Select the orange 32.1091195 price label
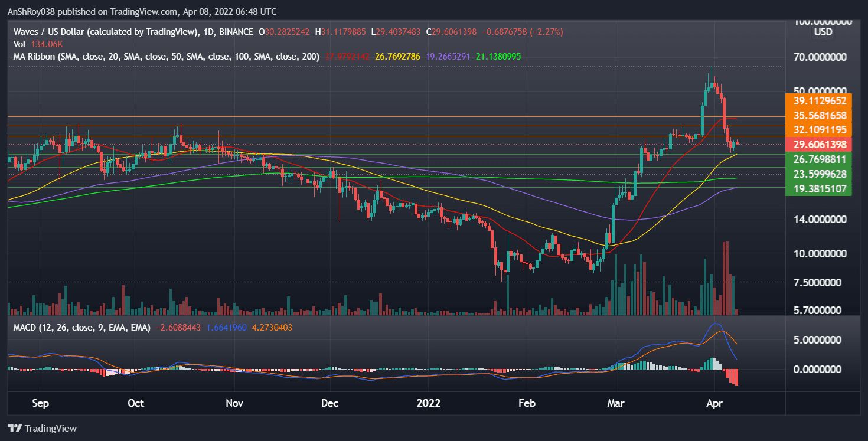Image resolution: width=868 pixels, height=441 pixels. tap(817, 130)
